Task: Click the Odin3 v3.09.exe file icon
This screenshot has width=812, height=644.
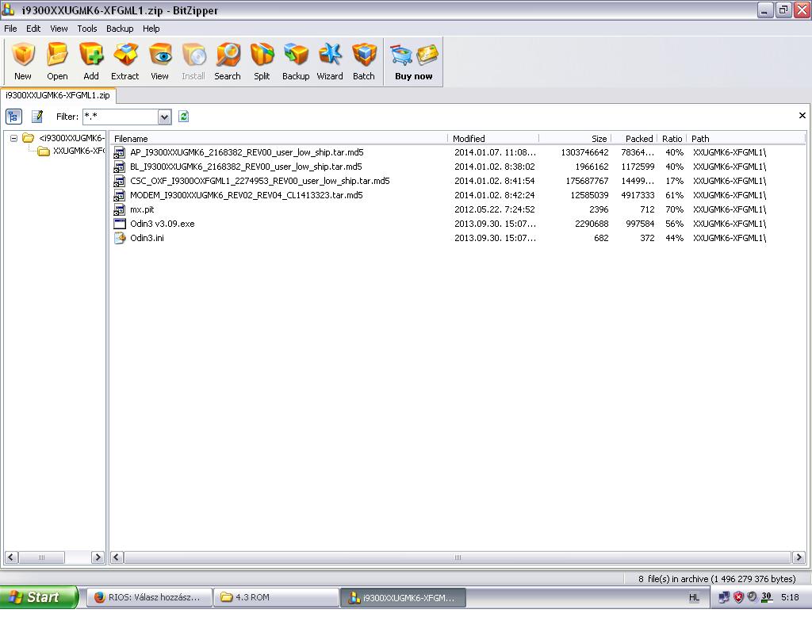Action: pos(120,224)
